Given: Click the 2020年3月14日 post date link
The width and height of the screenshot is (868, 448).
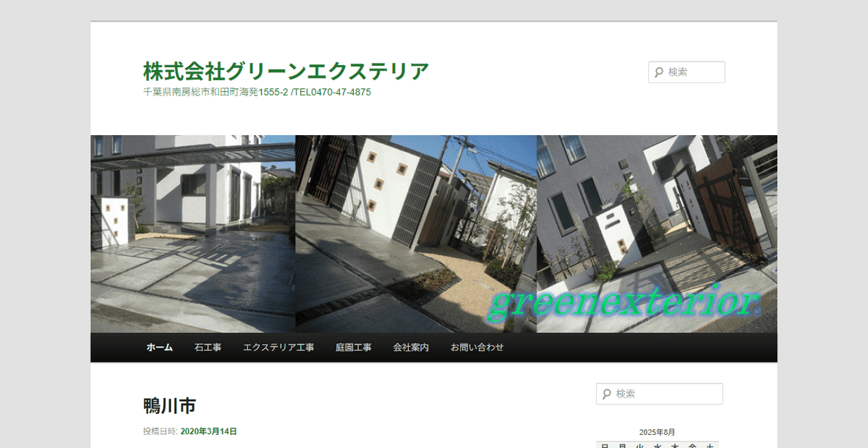Looking at the screenshot, I should pyautogui.click(x=210, y=431).
